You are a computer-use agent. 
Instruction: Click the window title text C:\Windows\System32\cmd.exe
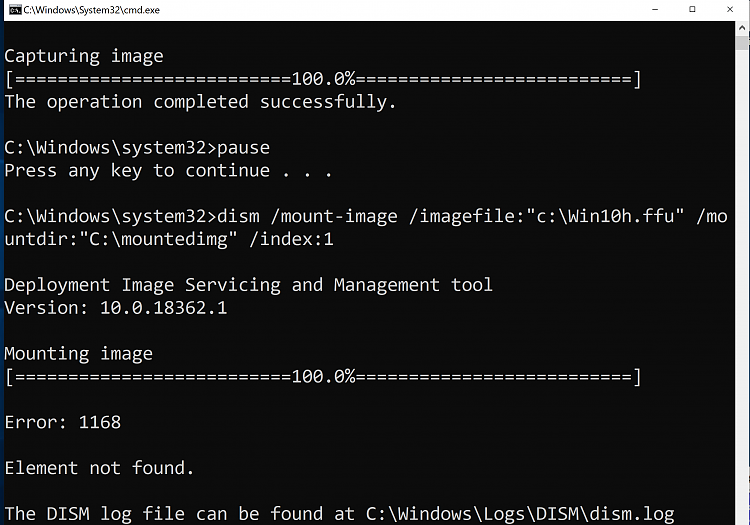91,10
